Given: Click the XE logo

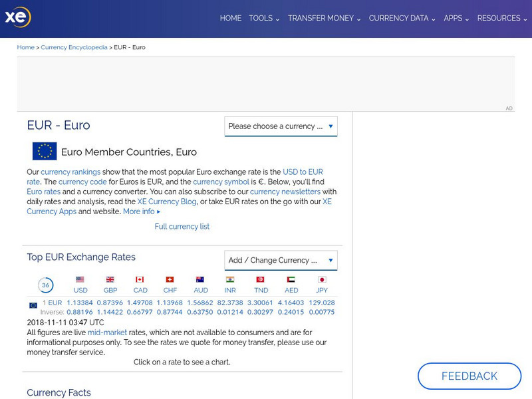Looking at the screenshot, I should (x=18, y=17).
